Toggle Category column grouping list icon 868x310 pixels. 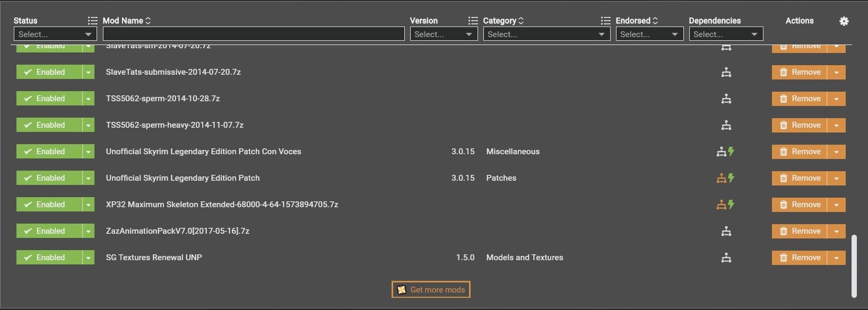coord(605,21)
